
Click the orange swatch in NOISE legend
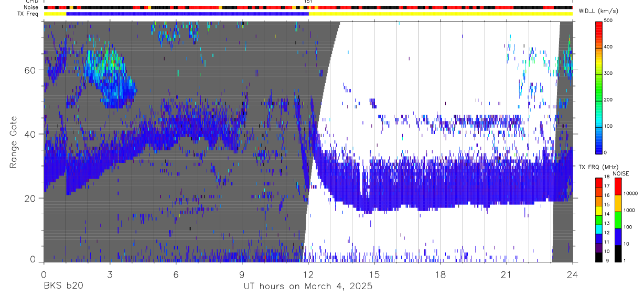618,203
